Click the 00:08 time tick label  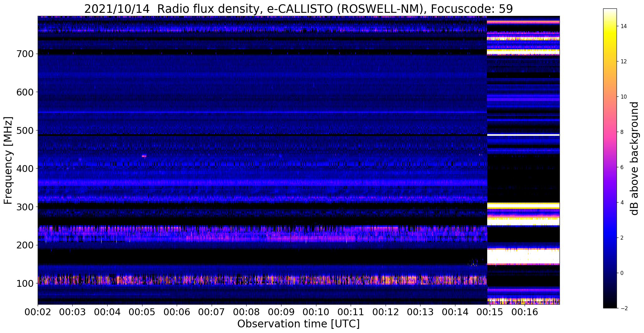tap(247, 311)
